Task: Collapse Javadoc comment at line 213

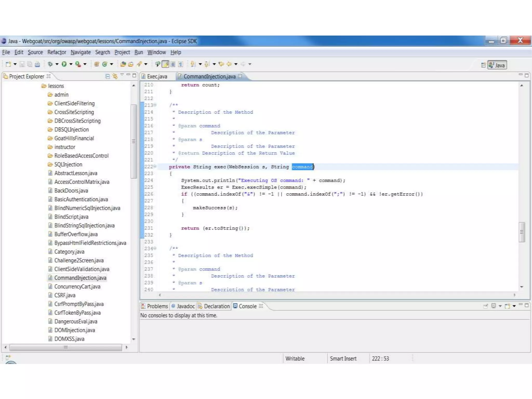Action: 155,105
